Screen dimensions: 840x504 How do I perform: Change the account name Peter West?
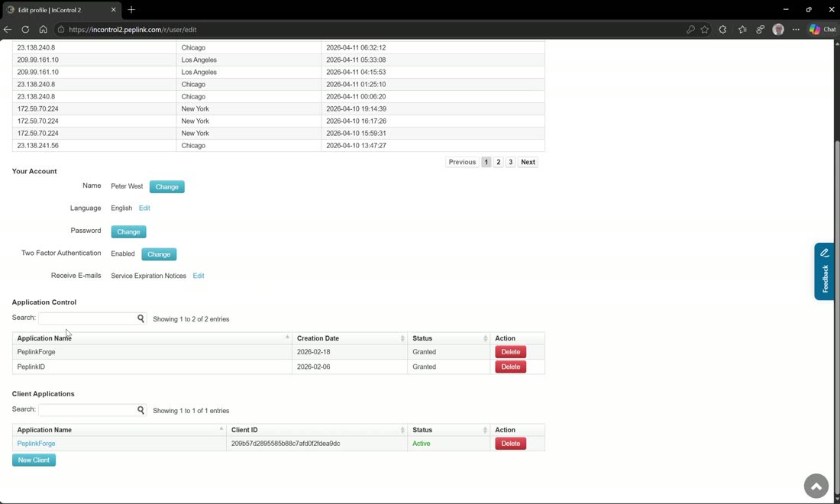click(166, 187)
